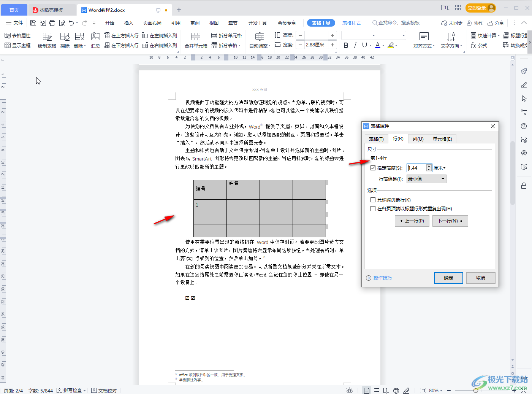The image size is (532, 394).
Task: Toggle 文档校对 in status bar
Action: 104,391
